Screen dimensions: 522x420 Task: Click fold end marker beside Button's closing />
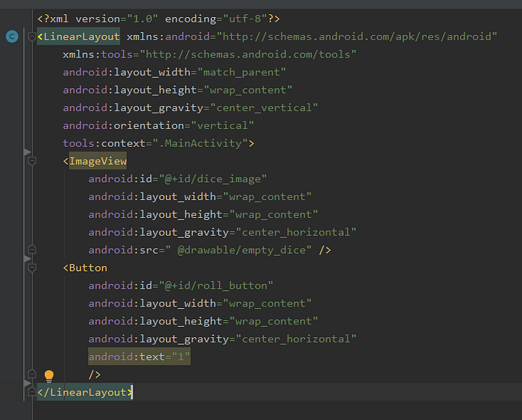(32, 374)
